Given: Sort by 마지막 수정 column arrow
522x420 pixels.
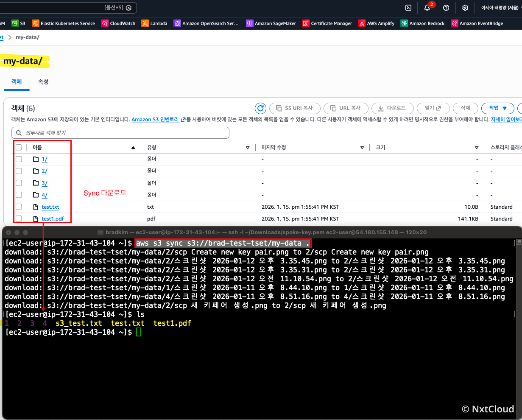Looking at the screenshot, I should (362, 148).
